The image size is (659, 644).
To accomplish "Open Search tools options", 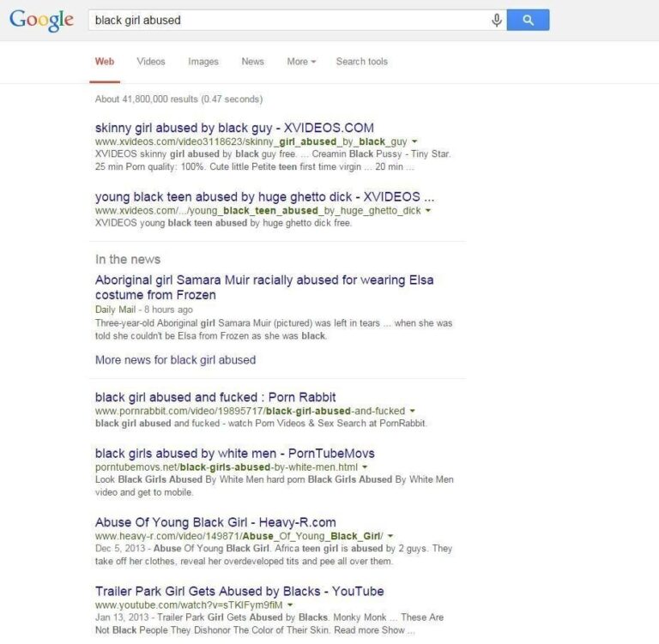I will (x=362, y=62).
